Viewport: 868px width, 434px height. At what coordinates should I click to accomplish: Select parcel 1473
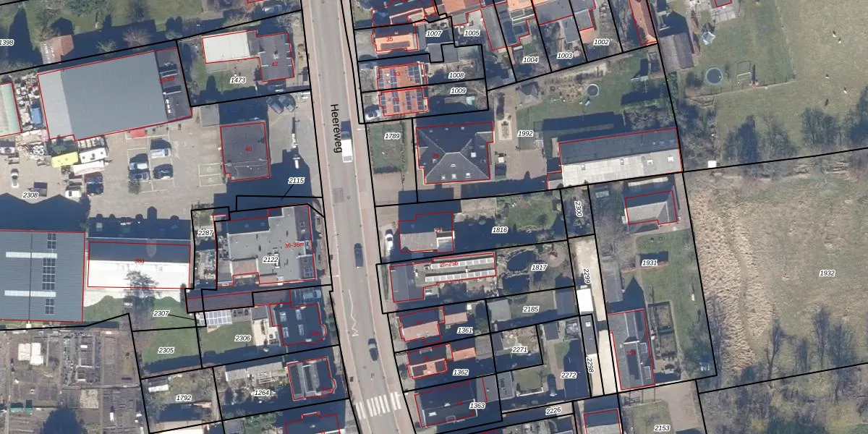coord(238,80)
